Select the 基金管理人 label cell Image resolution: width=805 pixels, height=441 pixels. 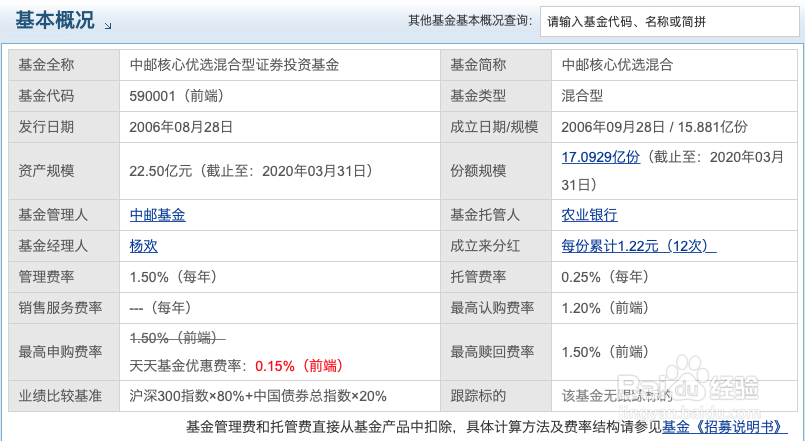coord(64,215)
